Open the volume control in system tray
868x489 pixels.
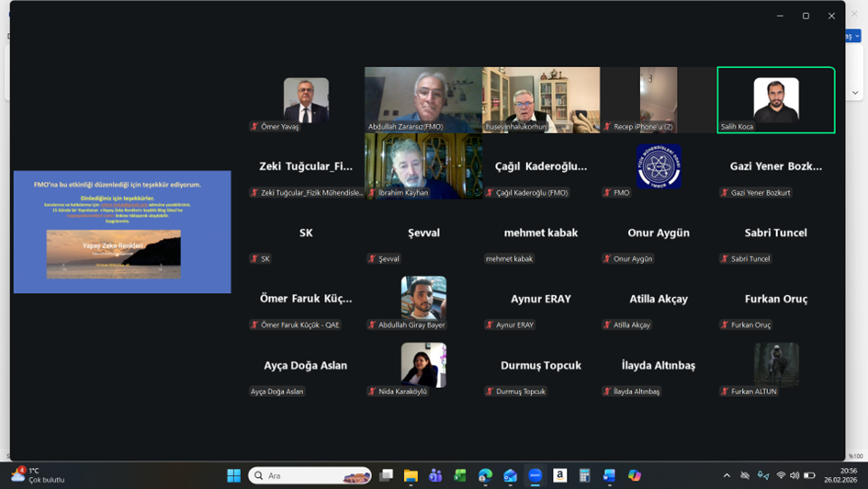(795, 475)
